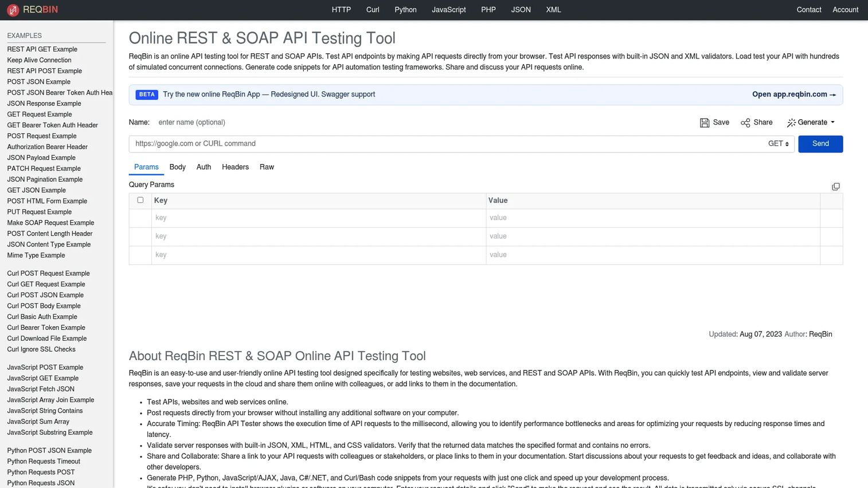Open the JSON top menu item

point(521,10)
